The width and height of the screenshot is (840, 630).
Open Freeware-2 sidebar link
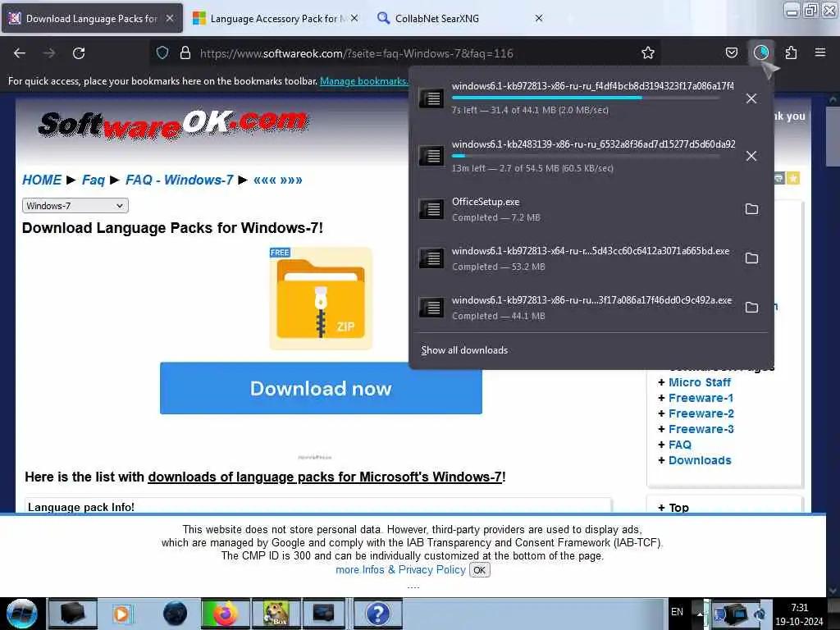click(x=701, y=413)
